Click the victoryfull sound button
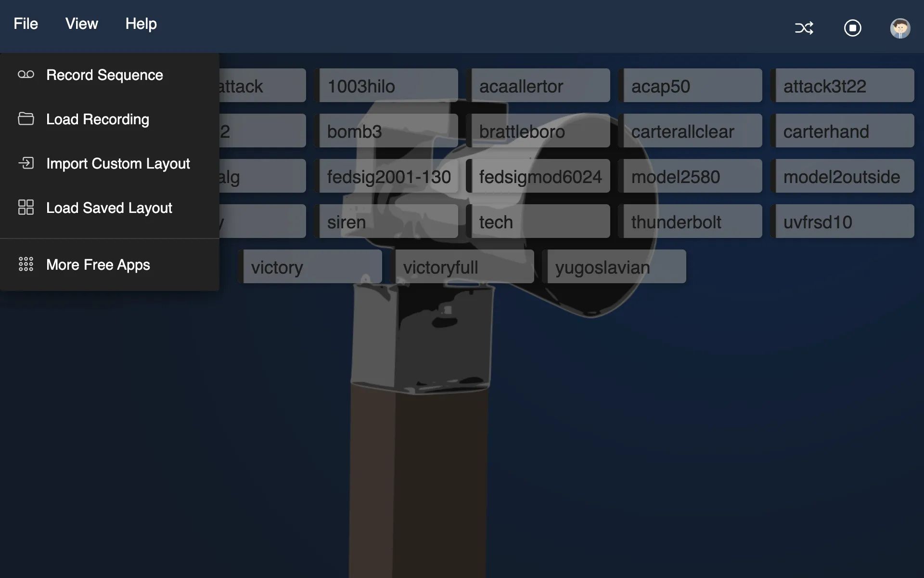Image resolution: width=924 pixels, height=578 pixels. (x=464, y=266)
